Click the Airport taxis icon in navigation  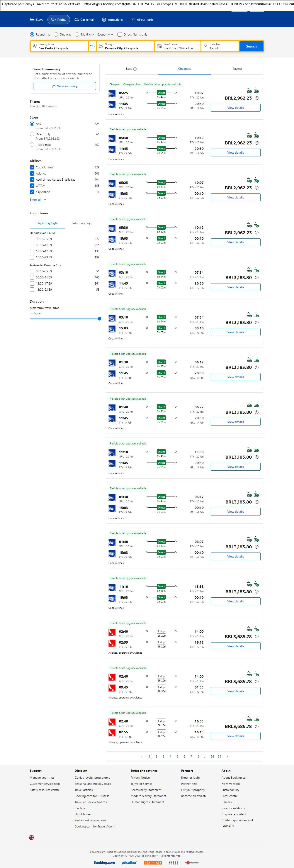tap(133, 20)
